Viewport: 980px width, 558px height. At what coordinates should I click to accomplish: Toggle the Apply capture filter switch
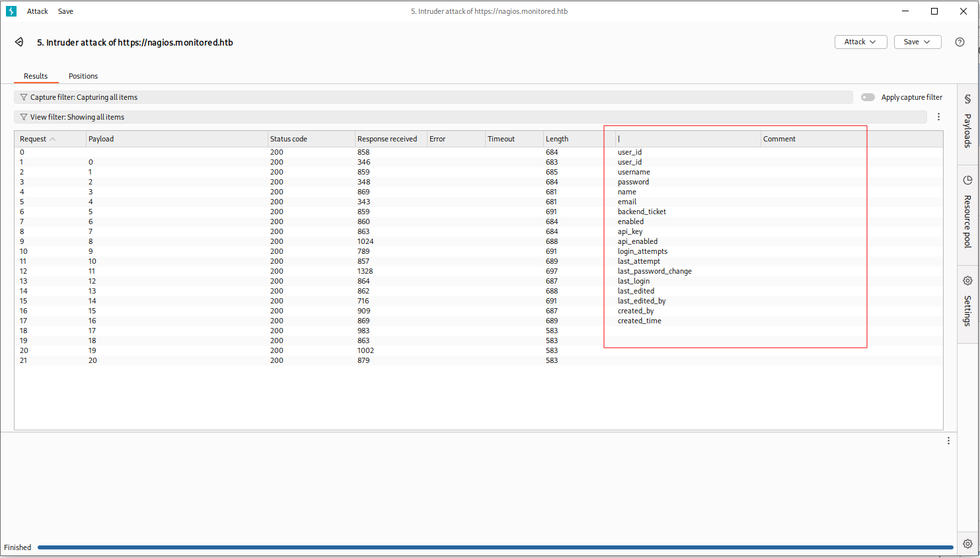tap(868, 97)
